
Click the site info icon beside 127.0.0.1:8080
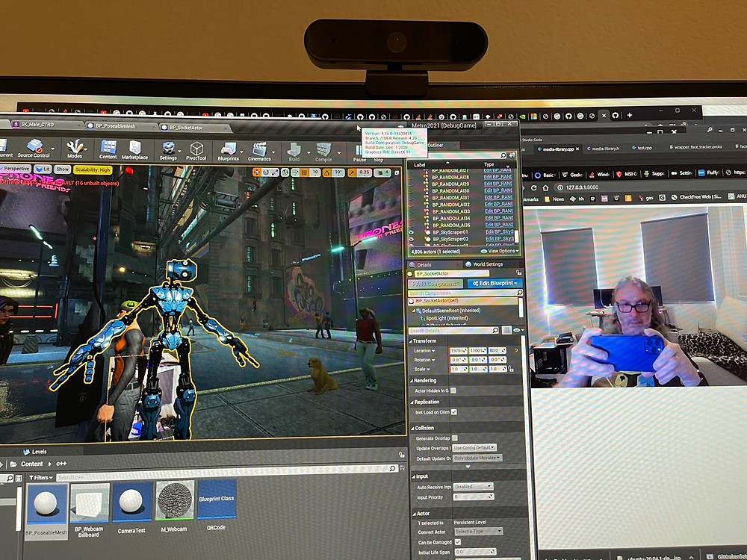click(560, 187)
